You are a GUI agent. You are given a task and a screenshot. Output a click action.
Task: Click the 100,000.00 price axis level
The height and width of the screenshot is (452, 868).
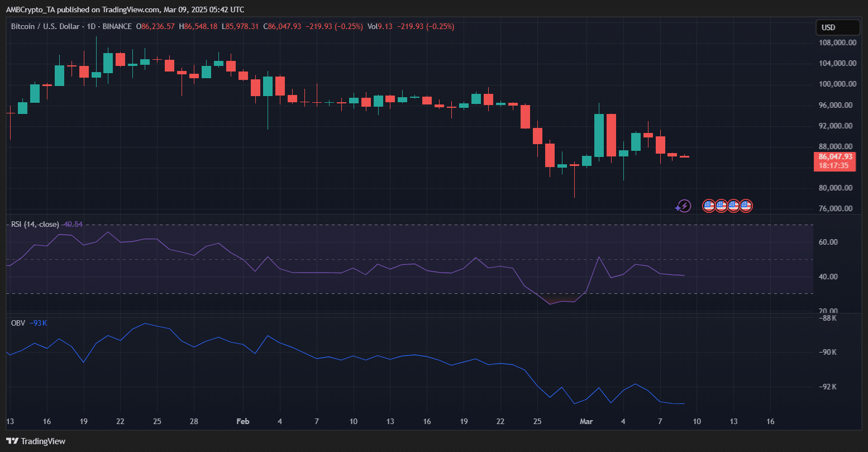coord(833,84)
